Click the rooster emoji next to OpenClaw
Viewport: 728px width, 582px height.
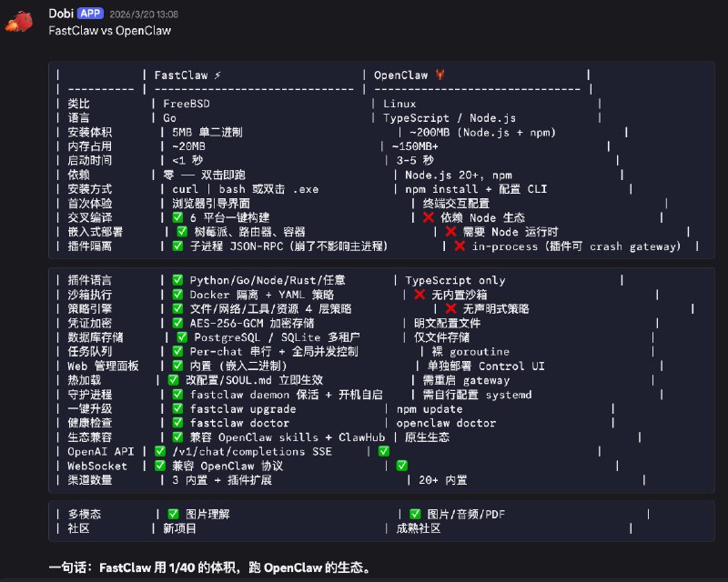click(440, 75)
